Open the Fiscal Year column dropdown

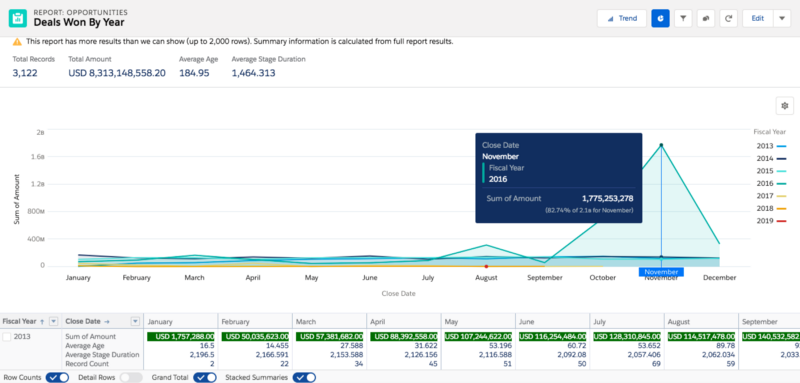54,321
